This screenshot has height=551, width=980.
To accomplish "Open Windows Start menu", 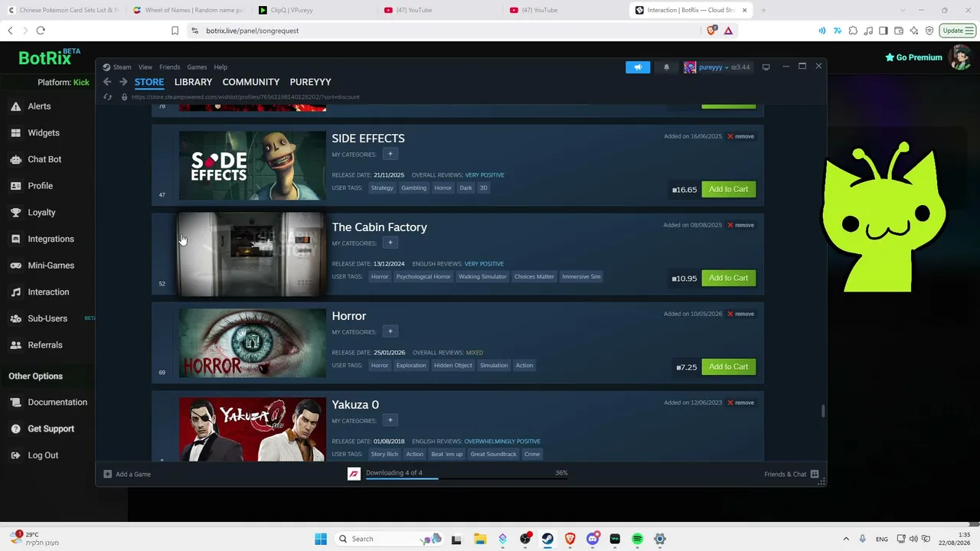I will tap(321, 539).
